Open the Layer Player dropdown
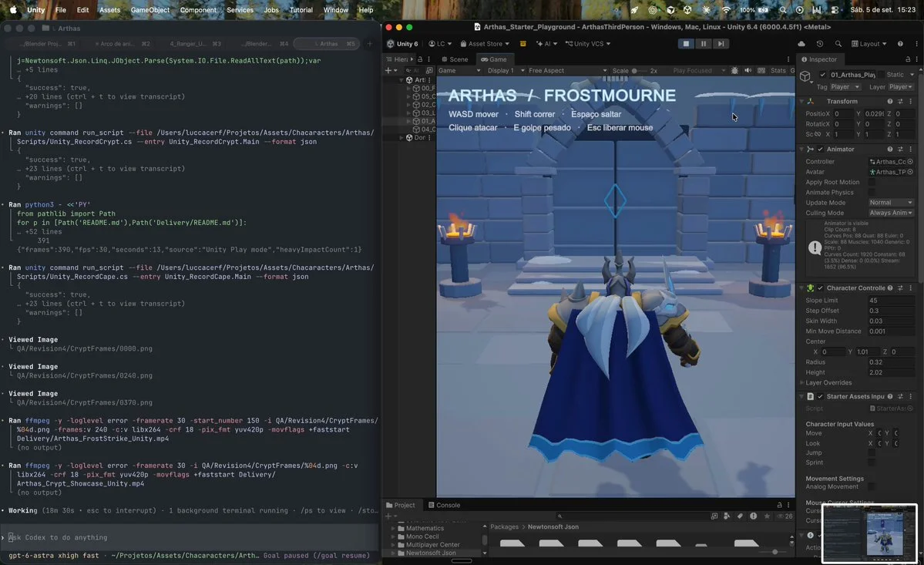The image size is (924, 565). pyautogui.click(x=901, y=86)
